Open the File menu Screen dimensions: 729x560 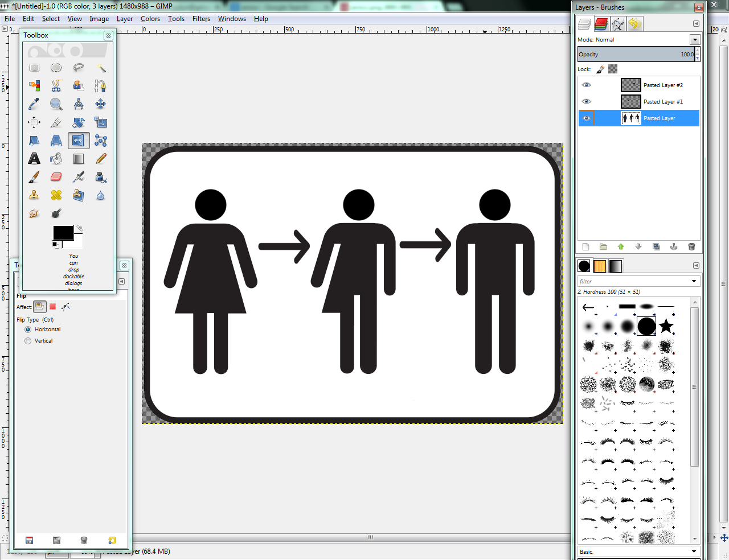coord(10,19)
